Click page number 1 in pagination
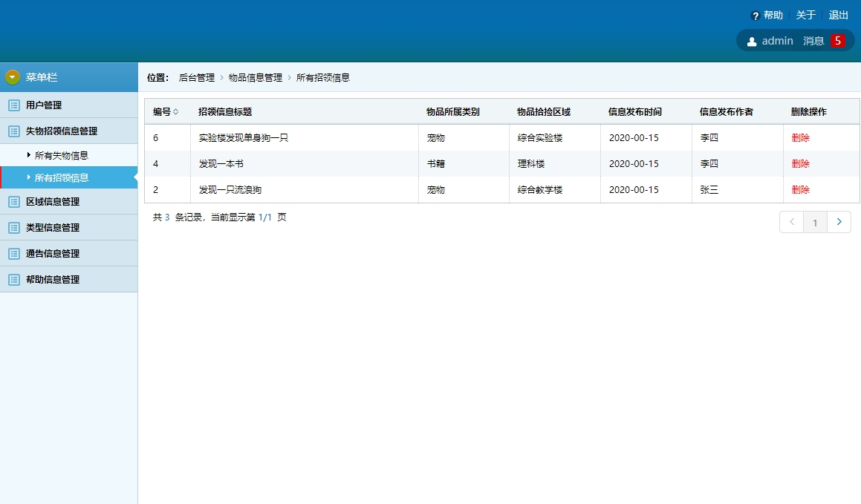The image size is (861, 504). coord(815,221)
